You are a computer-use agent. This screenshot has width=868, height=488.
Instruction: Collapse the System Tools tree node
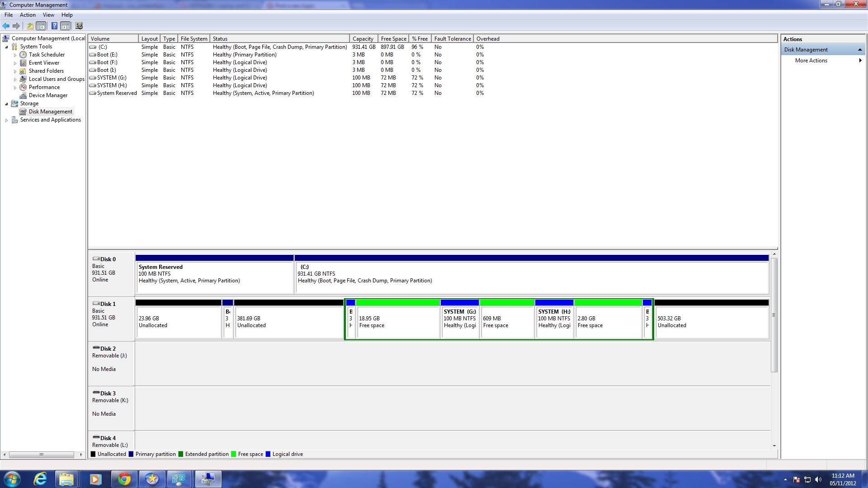[x=6, y=47]
